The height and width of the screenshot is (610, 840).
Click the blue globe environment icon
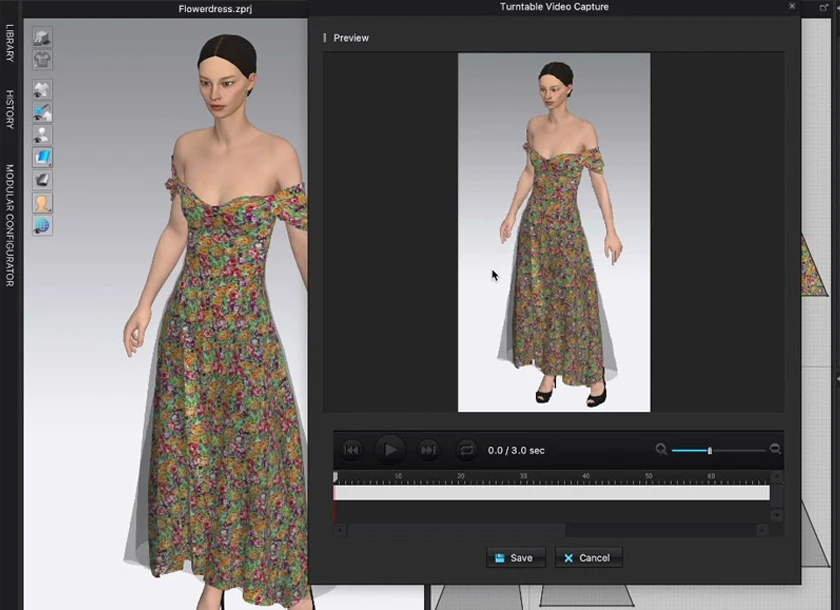point(42,225)
